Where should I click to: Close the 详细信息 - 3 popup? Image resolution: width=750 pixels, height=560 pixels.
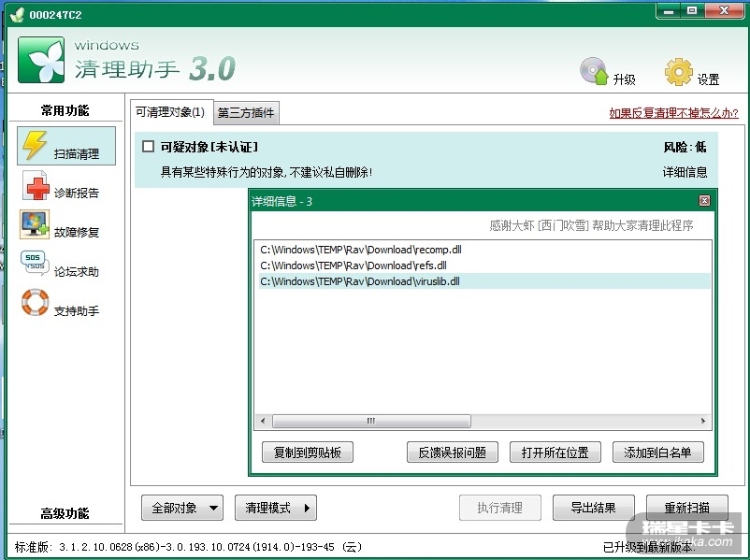click(704, 200)
